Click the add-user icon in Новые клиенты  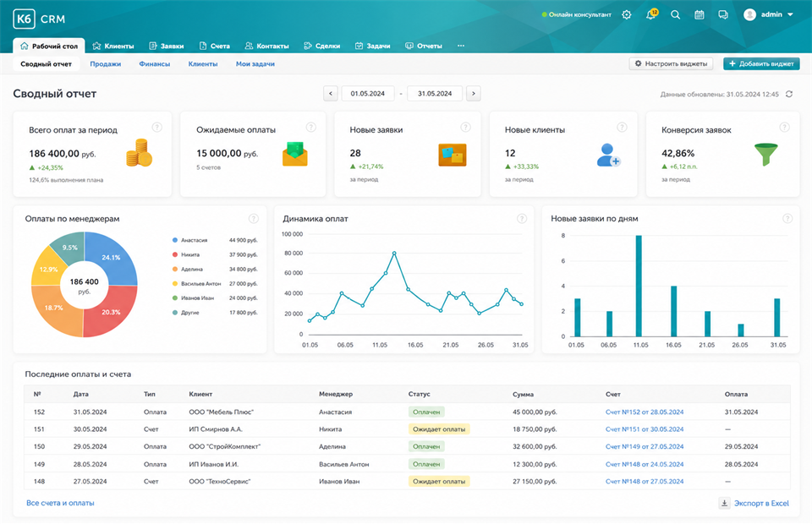tap(608, 156)
